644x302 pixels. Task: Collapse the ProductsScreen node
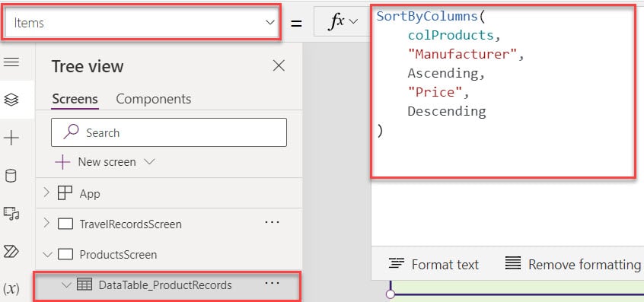[x=48, y=255]
